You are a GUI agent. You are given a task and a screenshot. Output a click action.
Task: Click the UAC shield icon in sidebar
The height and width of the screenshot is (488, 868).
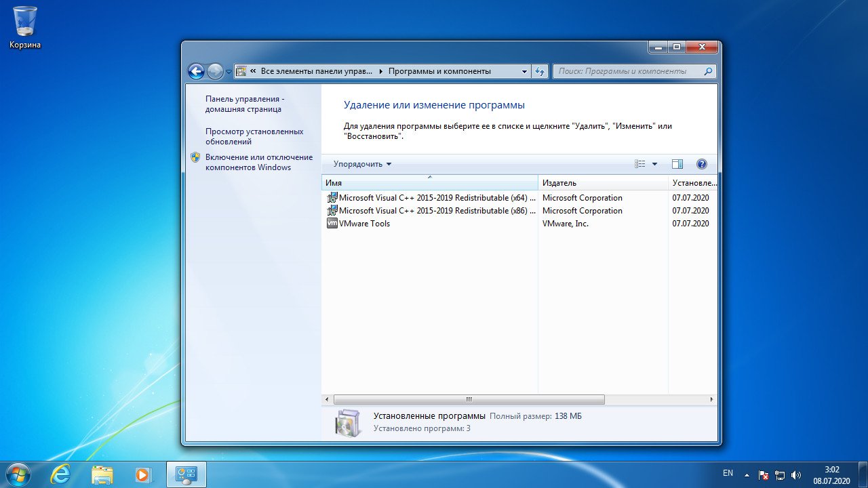(x=195, y=157)
